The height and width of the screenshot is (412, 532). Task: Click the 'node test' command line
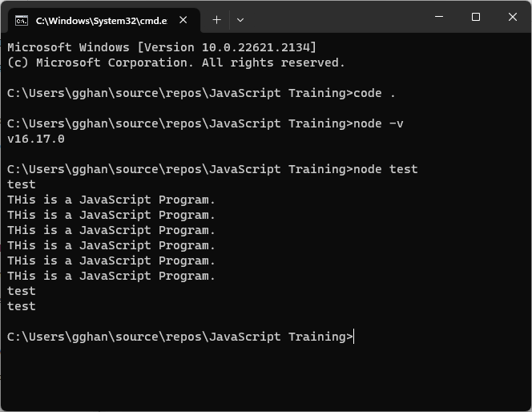tap(212, 169)
